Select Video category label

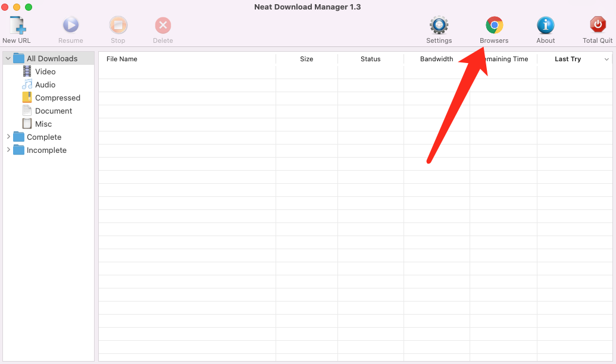click(x=45, y=71)
